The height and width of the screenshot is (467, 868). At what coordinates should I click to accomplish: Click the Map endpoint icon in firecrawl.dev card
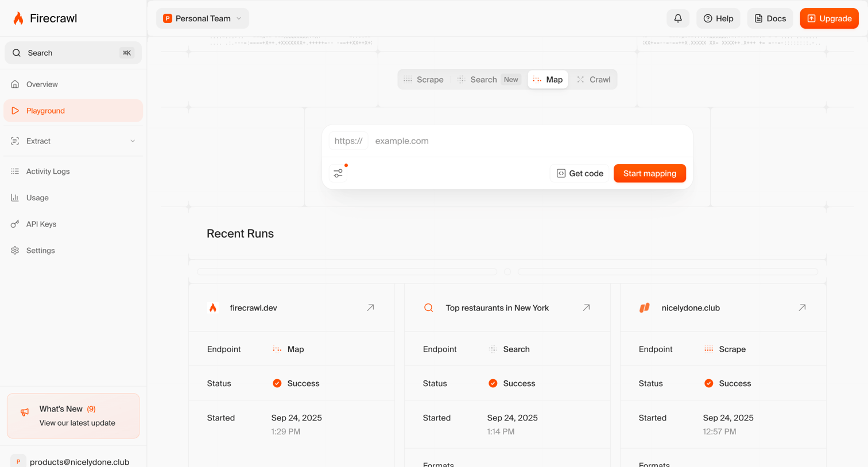pyautogui.click(x=277, y=349)
